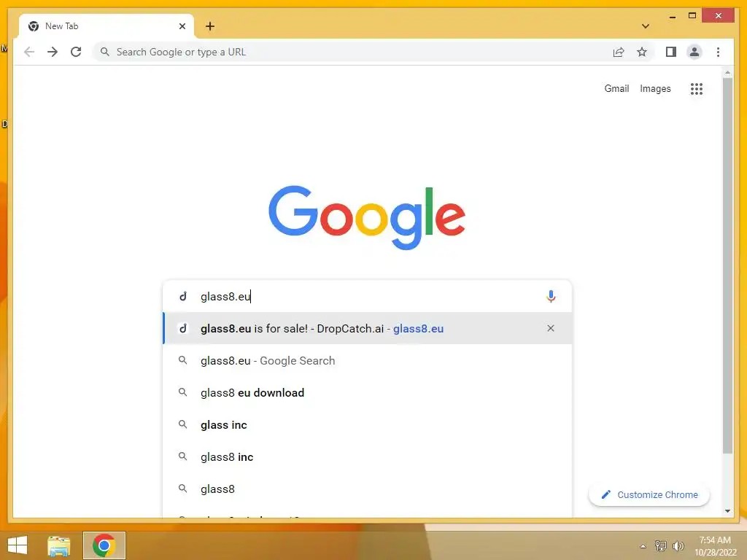Screen dimensions: 747x560
Task: Remove the glass8.eu DropCatch suggestion
Action: pyautogui.click(x=551, y=328)
